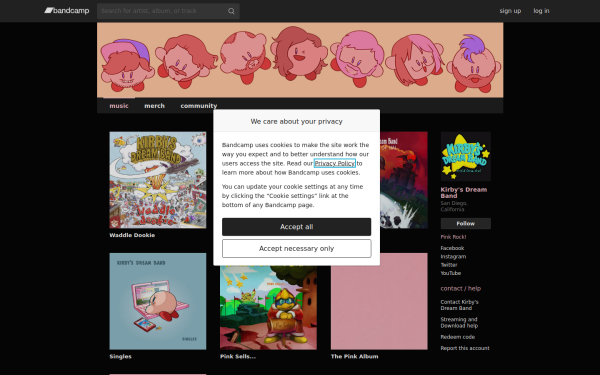The image size is (600, 375).
Task: Open the Waddle Dookie album cover
Action: click(x=158, y=180)
